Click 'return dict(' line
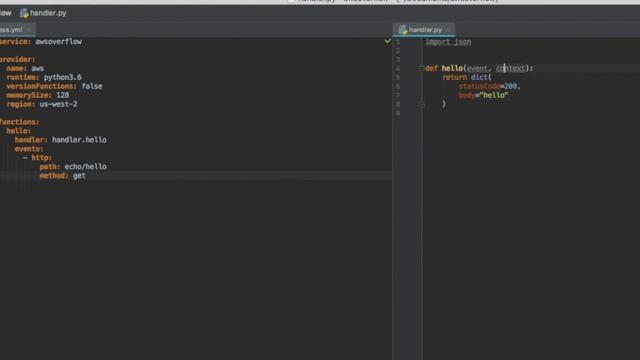This screenshot has height=360, width=640. pos(467,77)
